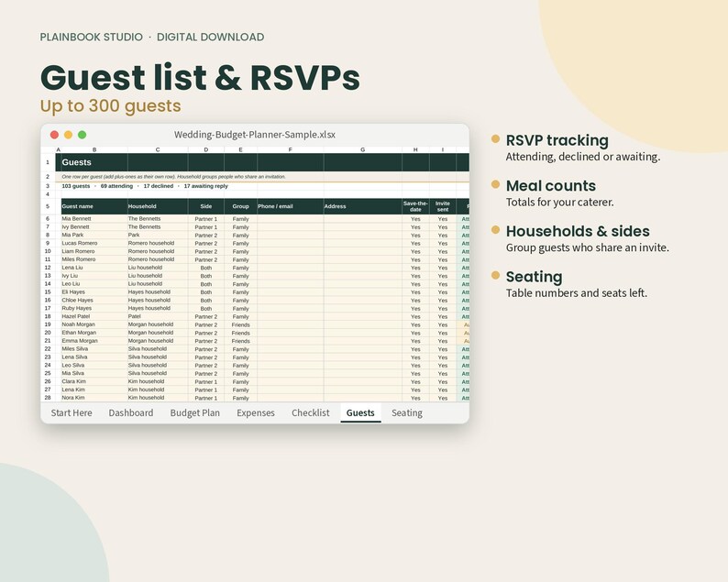Click the 'Save-the-date' header cell

415,206
